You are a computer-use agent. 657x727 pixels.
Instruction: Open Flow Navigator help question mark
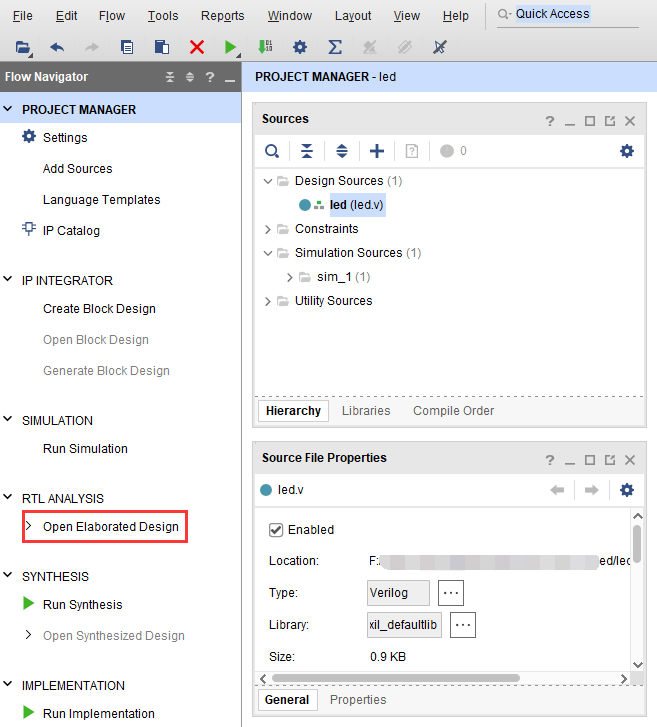[210, 77]
